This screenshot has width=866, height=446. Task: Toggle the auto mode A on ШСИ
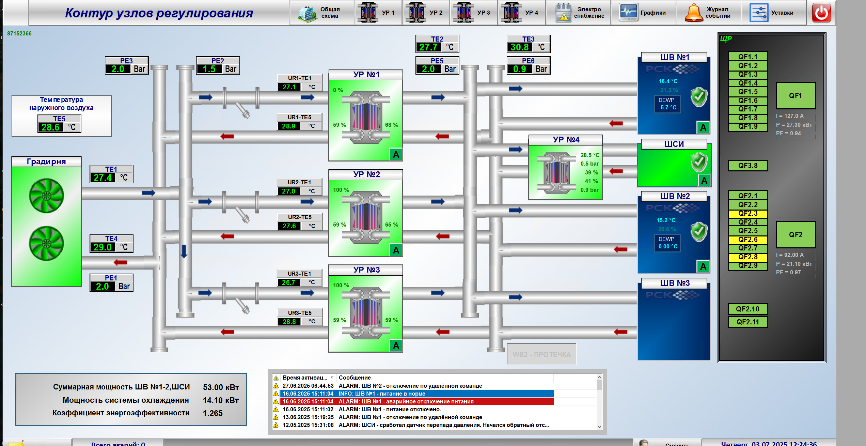click(x=703, y=179)
